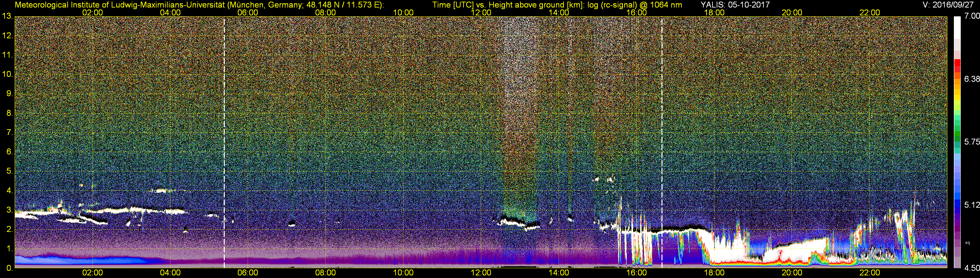This screenshot has height=278, width=980.
Task: Click the 12:00 label on bottom time axis
Action: (481, 273)
